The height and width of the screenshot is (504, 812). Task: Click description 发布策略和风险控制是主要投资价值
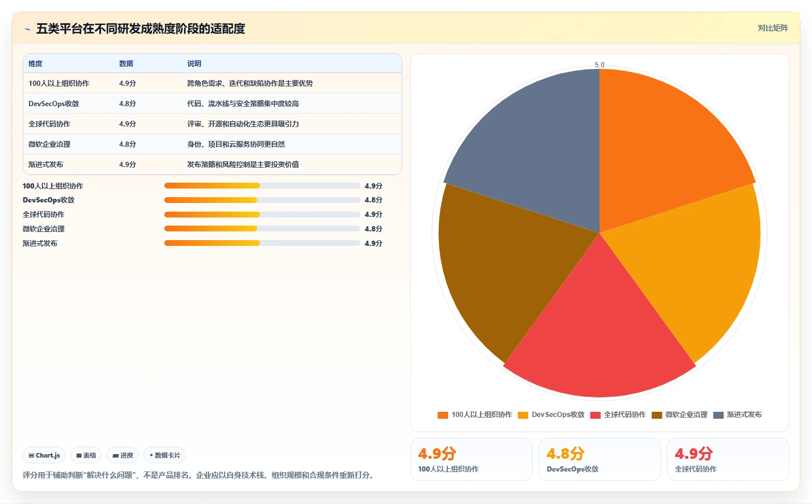(x=243, y=165)
